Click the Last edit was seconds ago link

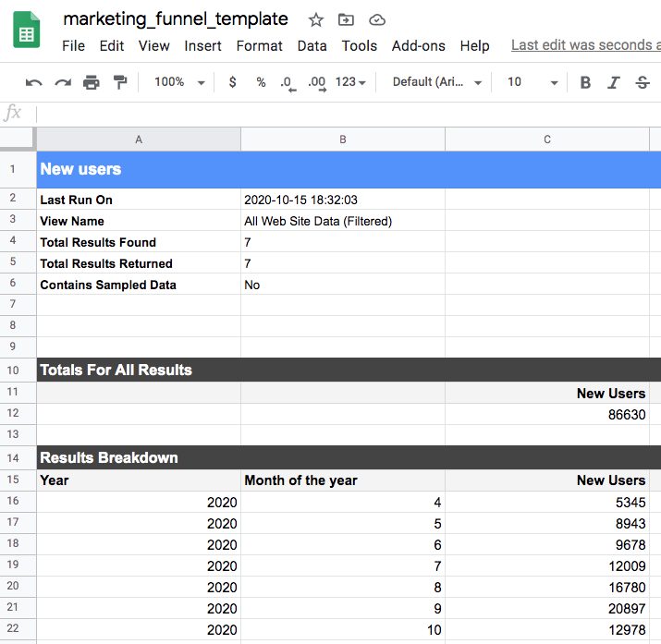[584, 45]
